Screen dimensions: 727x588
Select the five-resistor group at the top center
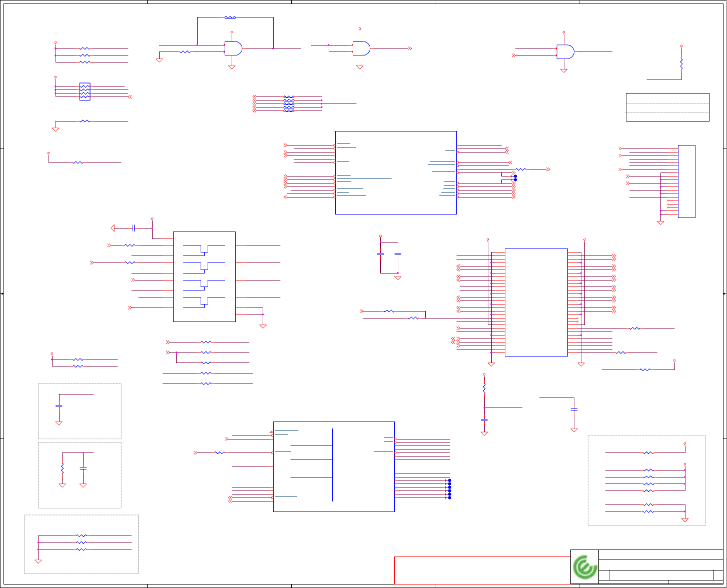coord(289,103)
